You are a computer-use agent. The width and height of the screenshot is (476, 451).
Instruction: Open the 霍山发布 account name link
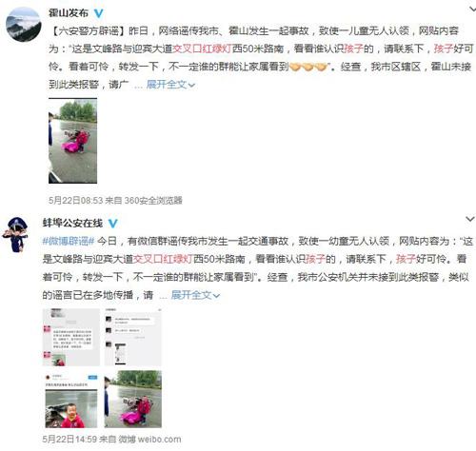click(69, 13)
